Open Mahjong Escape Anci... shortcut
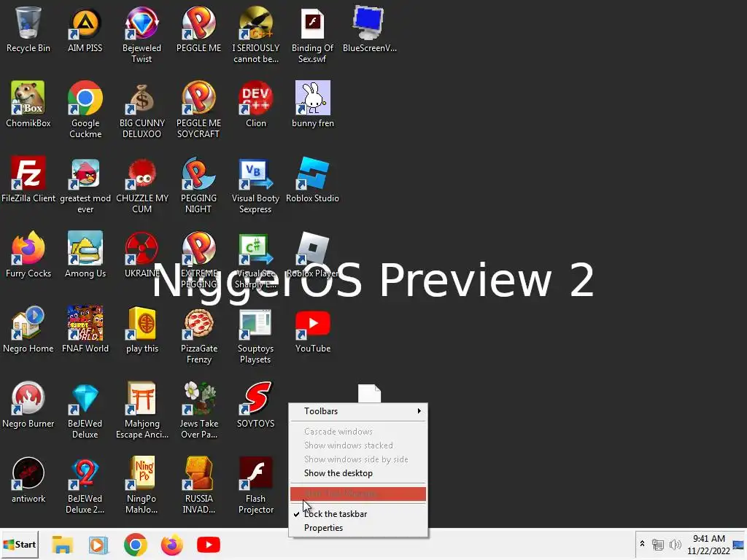Screen dimensions: 747x560 click(142, 411)
